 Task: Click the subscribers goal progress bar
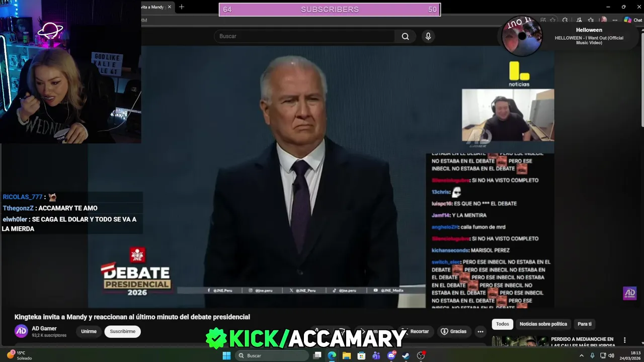330,10
